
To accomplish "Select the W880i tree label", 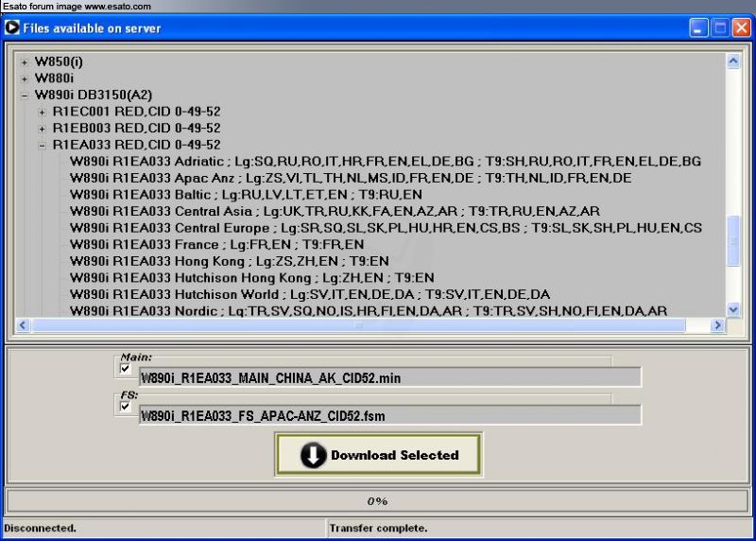I will pyautogui.click(x=54, y=79).
